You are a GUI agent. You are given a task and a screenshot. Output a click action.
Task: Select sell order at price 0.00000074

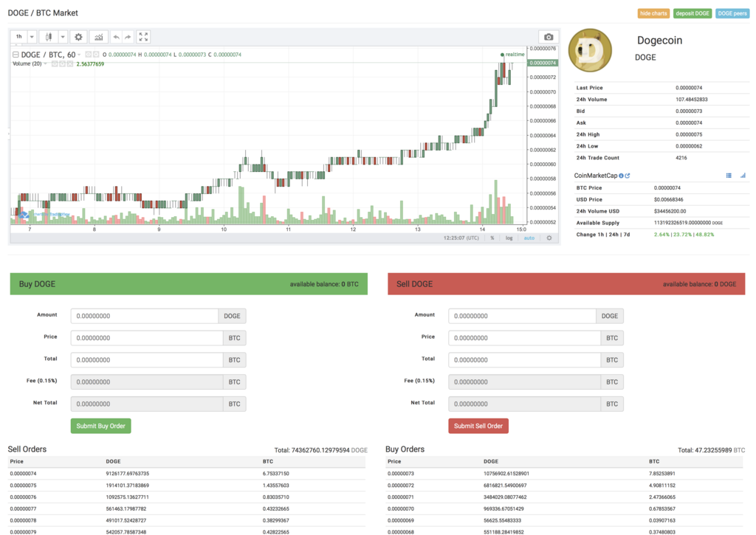pyautogui.click(x=187, y=474)
